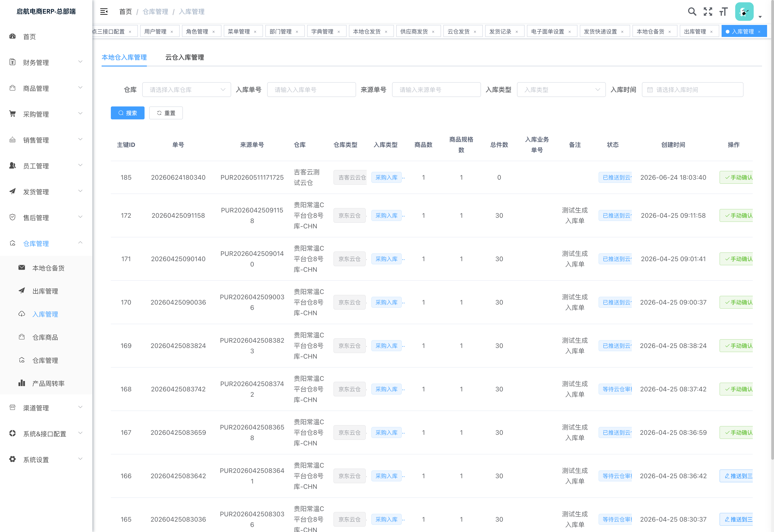Viewport: 774px width, 532px height.
Task: Close the 出库管理 tab
Action: click(x=711, y=32)
